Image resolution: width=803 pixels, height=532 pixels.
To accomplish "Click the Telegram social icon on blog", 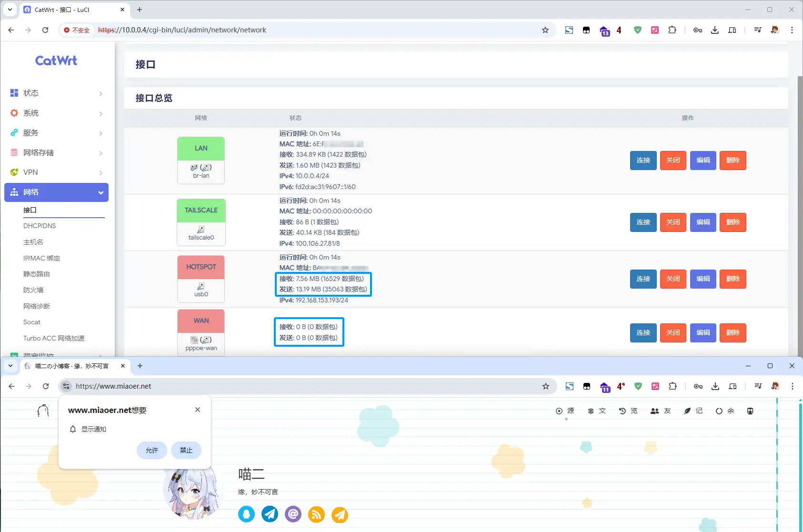I will click(x=270, y=514).
